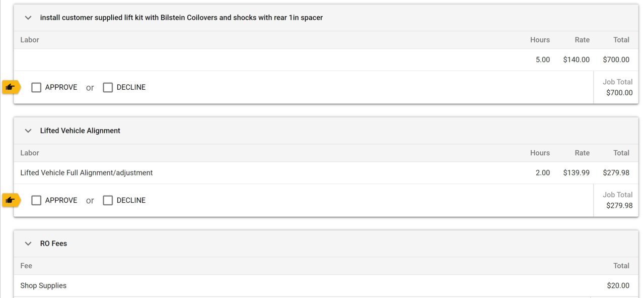Click the Lifted Vehicle Alignment heading
Image resolution: width=644 pixels, height=298 pixels.
coord(80,131)
